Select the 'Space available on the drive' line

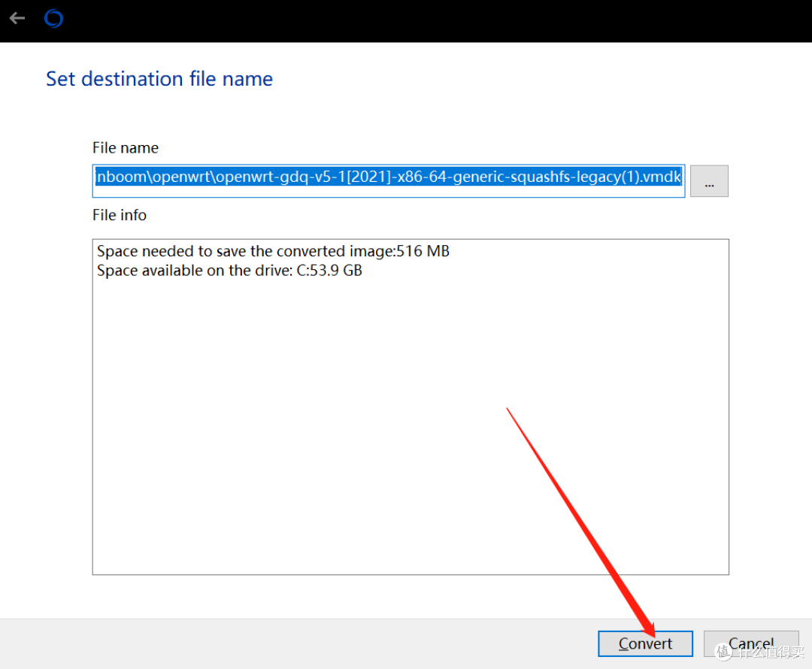(229, 271)
